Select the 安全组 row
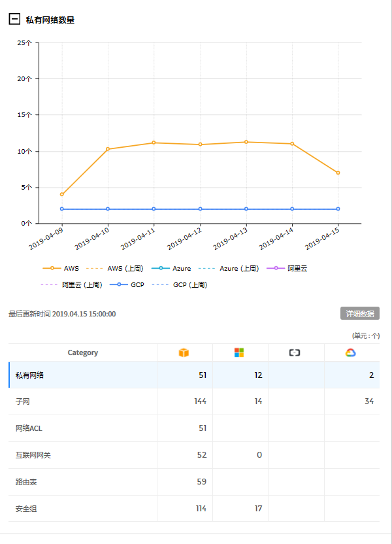The image size is (392, 544). pyautogui.click(x=83, y=508)
